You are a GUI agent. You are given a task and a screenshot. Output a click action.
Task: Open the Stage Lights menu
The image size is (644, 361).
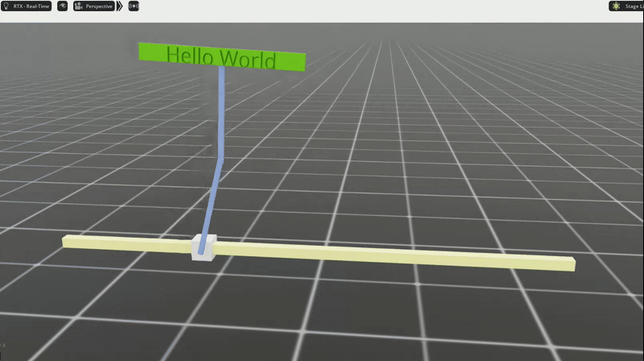(628, 6)
